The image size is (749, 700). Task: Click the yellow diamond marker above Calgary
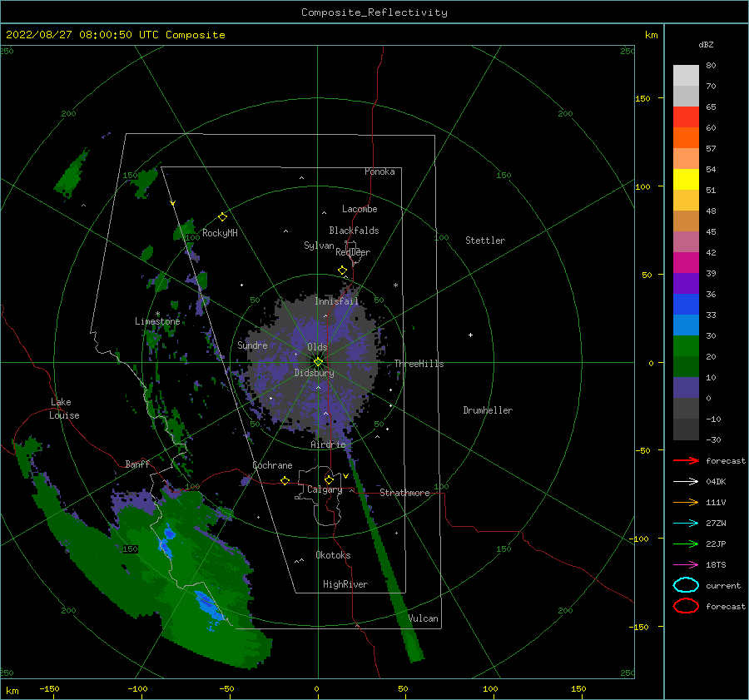pos(329,479)
